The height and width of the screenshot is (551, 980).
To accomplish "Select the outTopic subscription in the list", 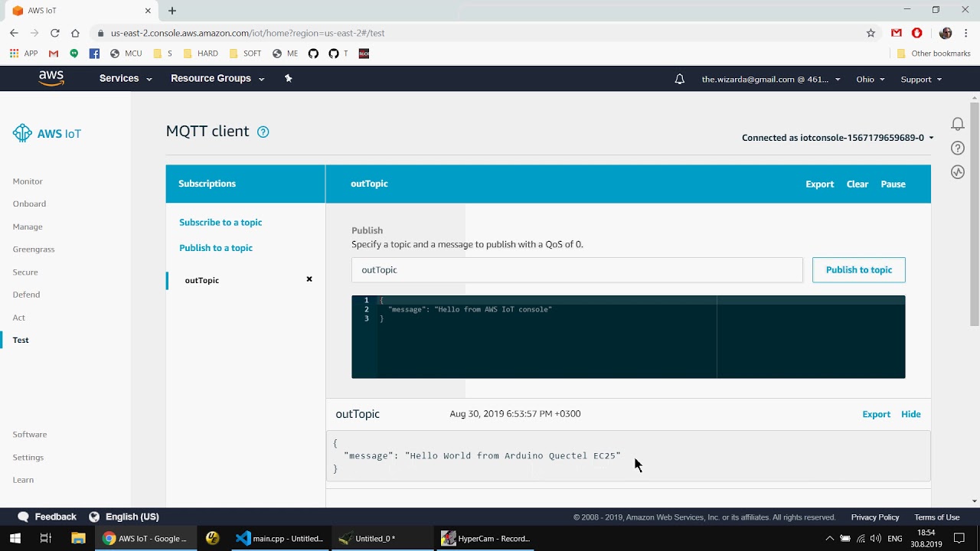I will 202,280.
